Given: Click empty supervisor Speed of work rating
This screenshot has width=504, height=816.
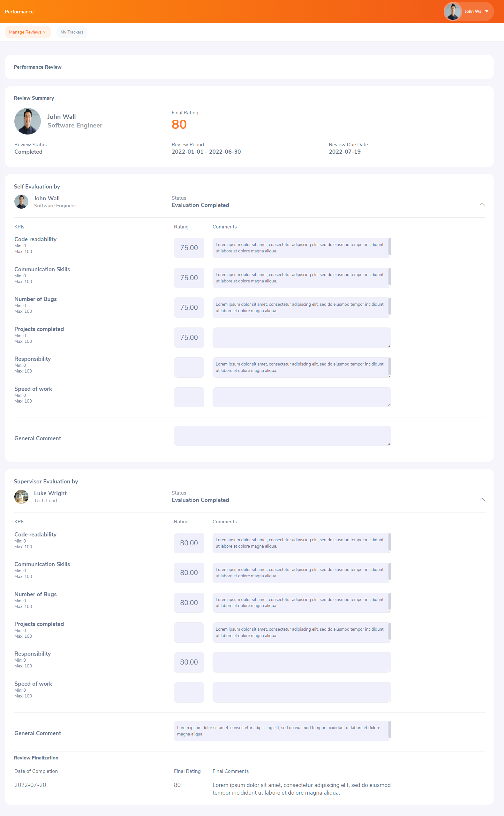Looking at the screenshot, I should tap(189, 692).
